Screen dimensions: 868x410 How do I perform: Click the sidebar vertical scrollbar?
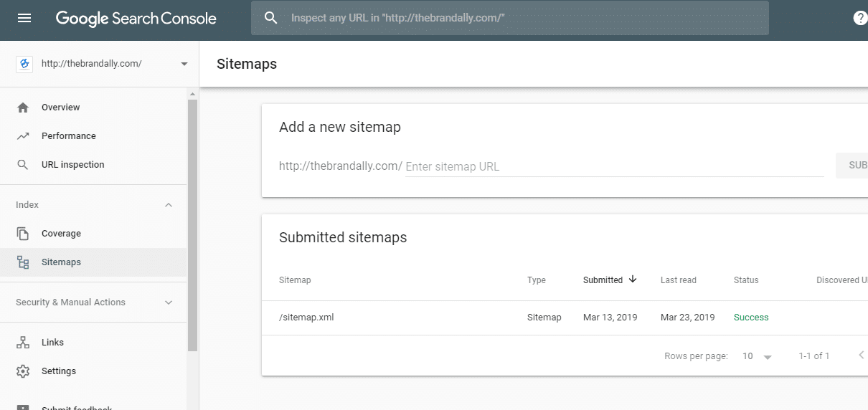[x=192, y=225]
